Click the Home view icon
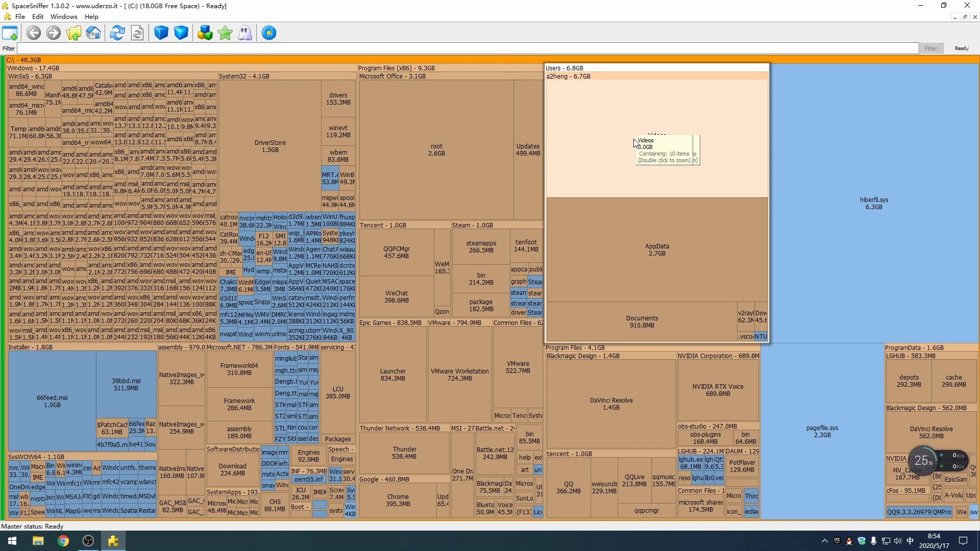 (93, 34)
